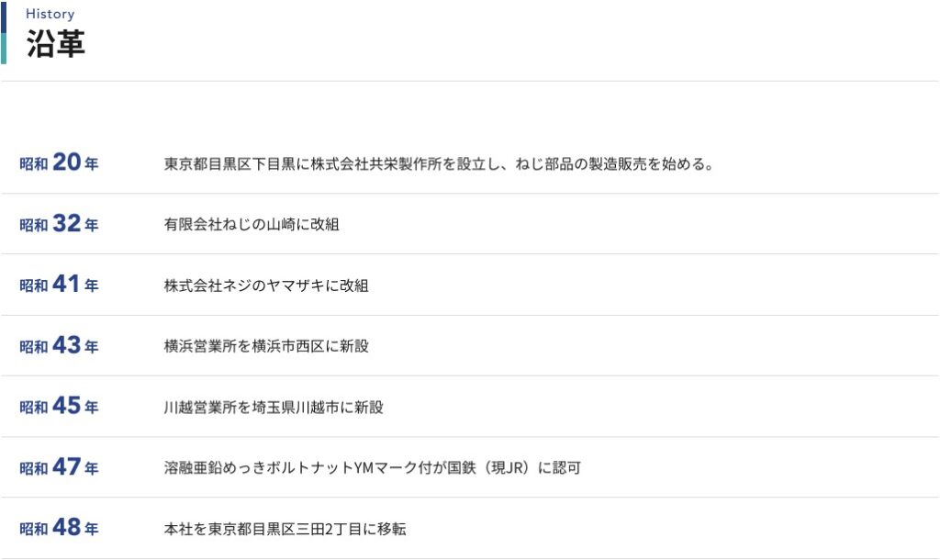Click the 溶融亜鉛めっきボルトナット approval text
Screen dimensions: 940x560
[372, 467]
